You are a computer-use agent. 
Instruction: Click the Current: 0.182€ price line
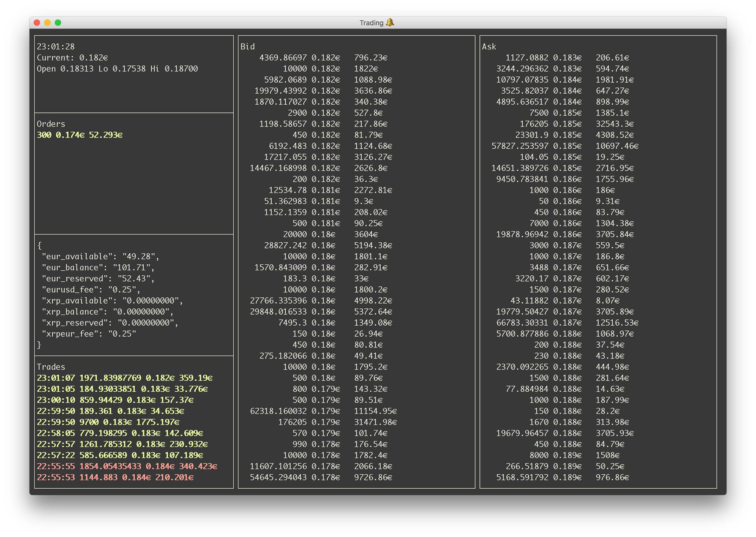click(x=72, y=58)
